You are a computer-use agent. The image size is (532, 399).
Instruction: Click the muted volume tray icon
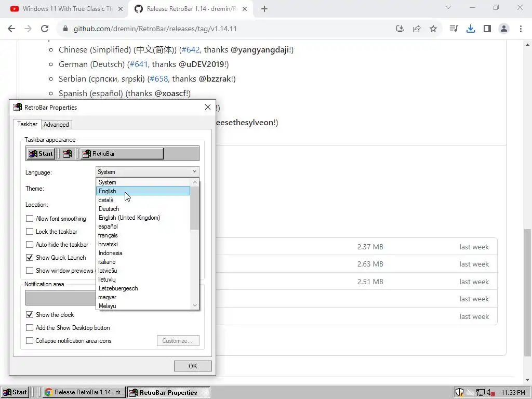(490, 393)
